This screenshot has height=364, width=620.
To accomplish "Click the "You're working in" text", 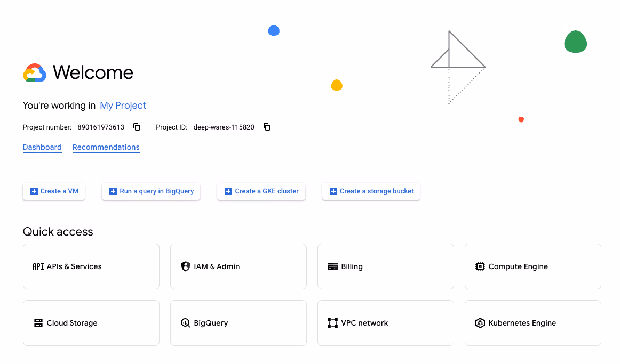I will (59, 106).
